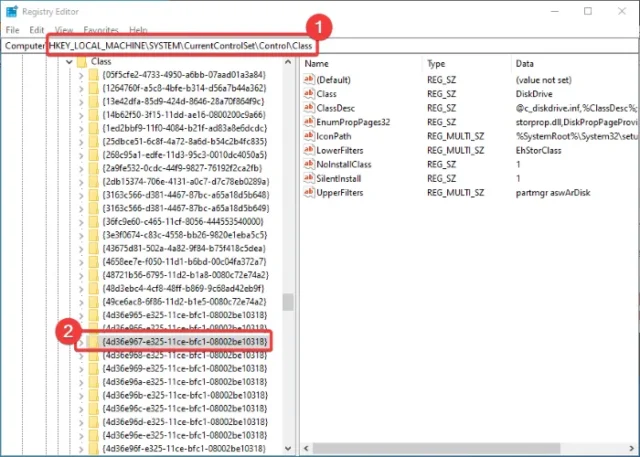The width and height of the screenshot is (640, 457).
Task: Click string icon of IconPath value
Action: [x=309, y=136]
